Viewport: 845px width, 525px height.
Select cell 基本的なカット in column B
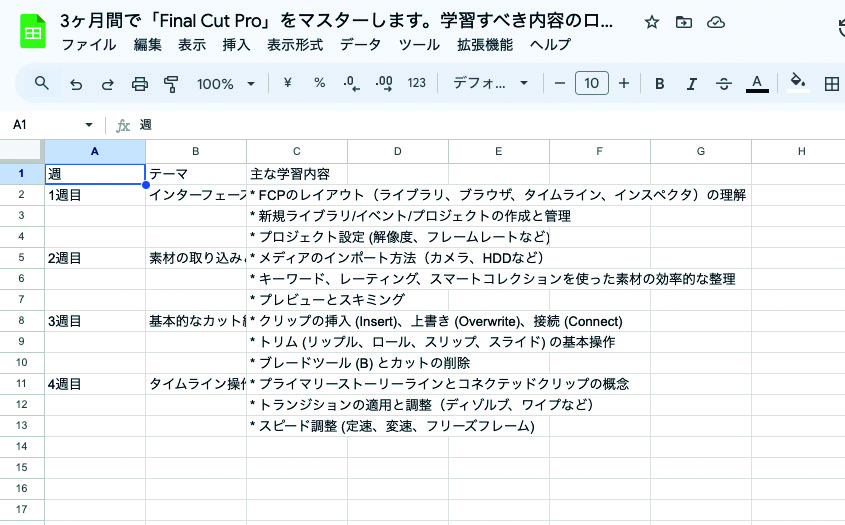coord(196,321)
